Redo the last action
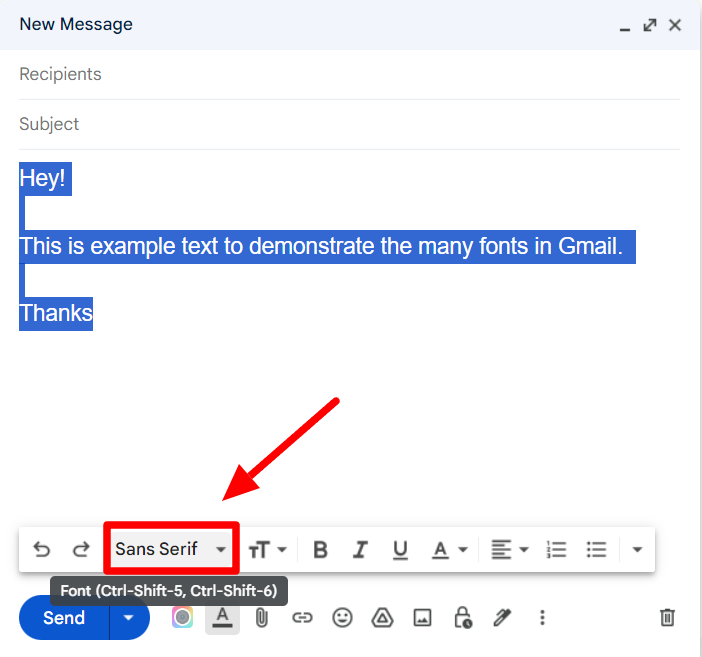The image size is (702, 657). point(81,549)
